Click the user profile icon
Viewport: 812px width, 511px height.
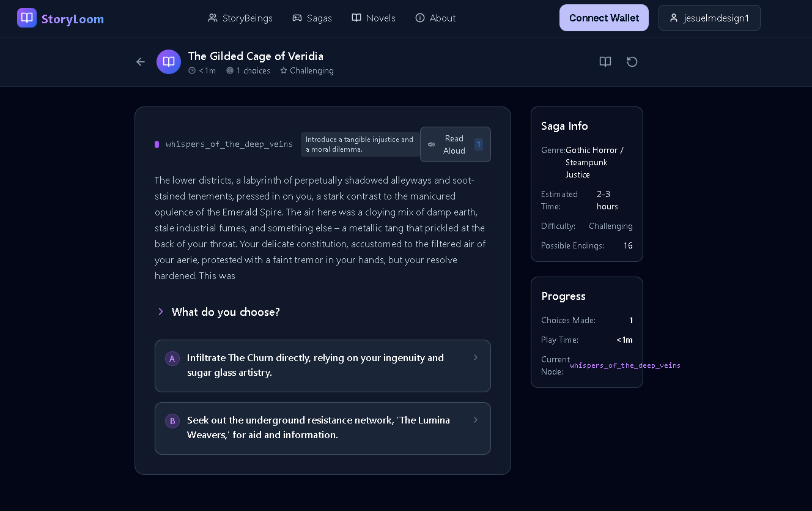point(674,18)
